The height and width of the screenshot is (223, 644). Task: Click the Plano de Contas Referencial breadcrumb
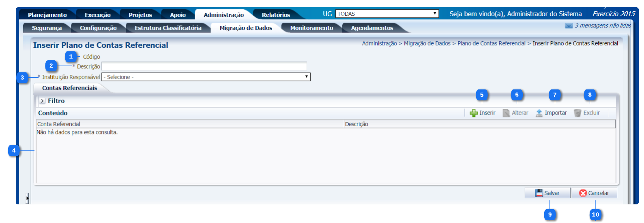[x=491, y=43]
